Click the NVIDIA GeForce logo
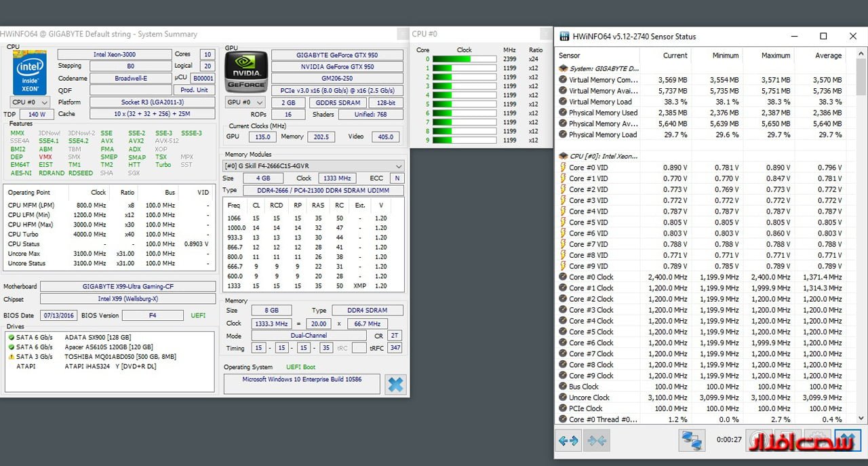 pos(246,73)
